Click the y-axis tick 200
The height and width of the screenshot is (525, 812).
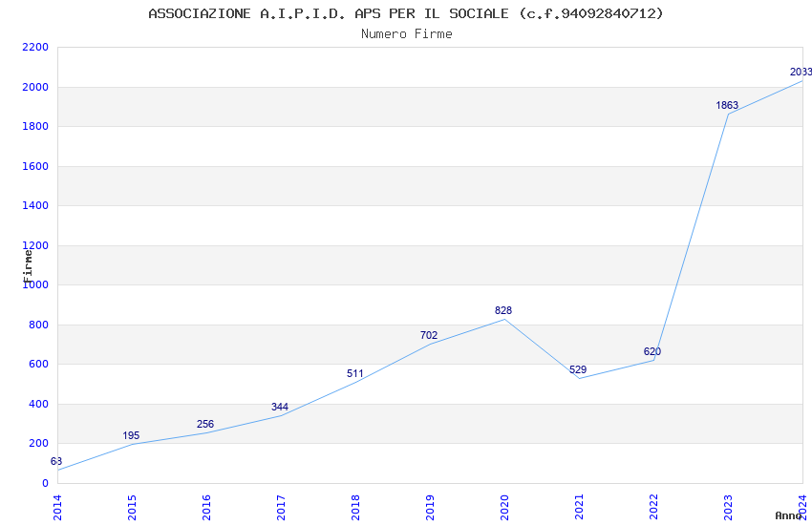coord(38,443)
